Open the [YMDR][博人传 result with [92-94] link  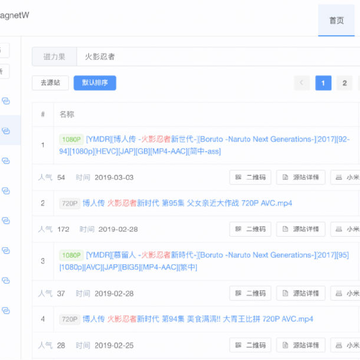(x=205, y=145)
